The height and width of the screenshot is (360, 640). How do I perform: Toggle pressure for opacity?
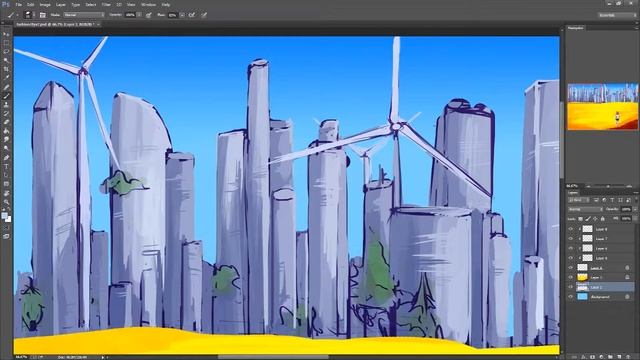point(149,15)
